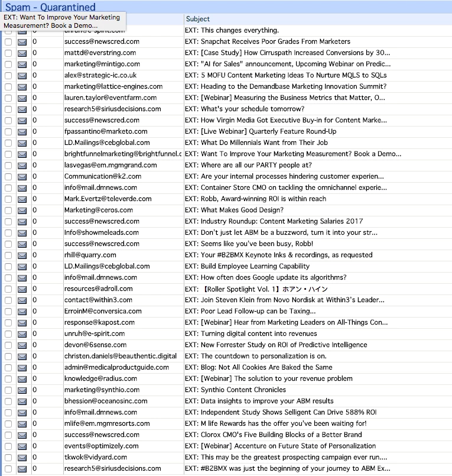Check the box for Marketing@ceros.com
This screenshot has width=452, height=476.
click(x=8, y=211)
